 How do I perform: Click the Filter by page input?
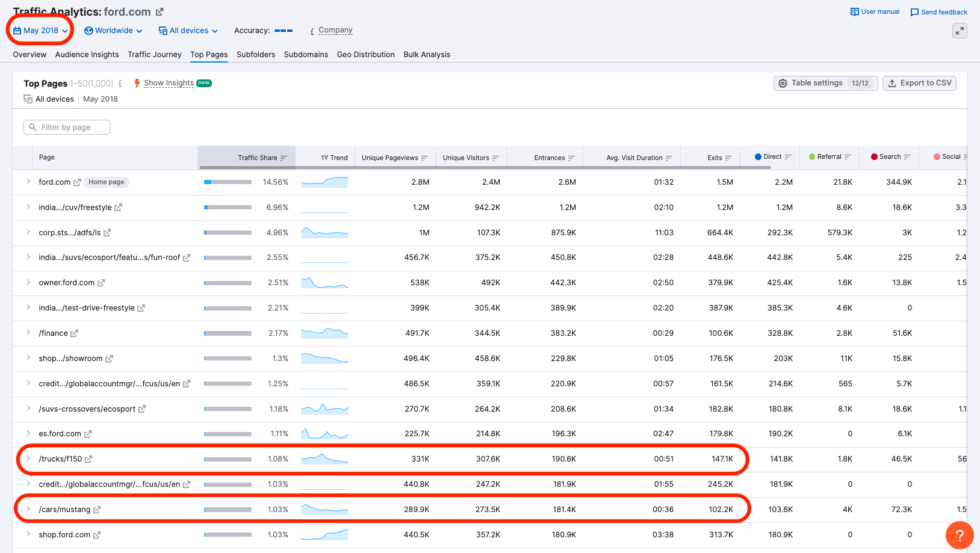(67, 128)
